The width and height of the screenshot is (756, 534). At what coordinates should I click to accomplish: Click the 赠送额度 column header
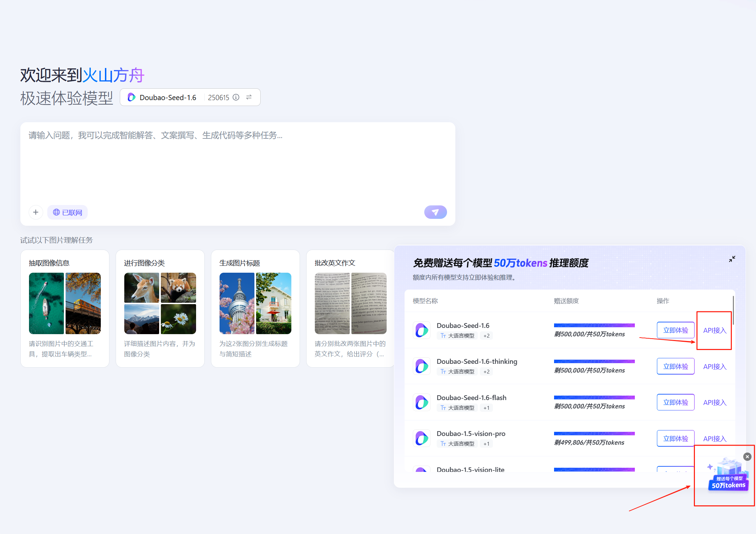pos(566,301)
